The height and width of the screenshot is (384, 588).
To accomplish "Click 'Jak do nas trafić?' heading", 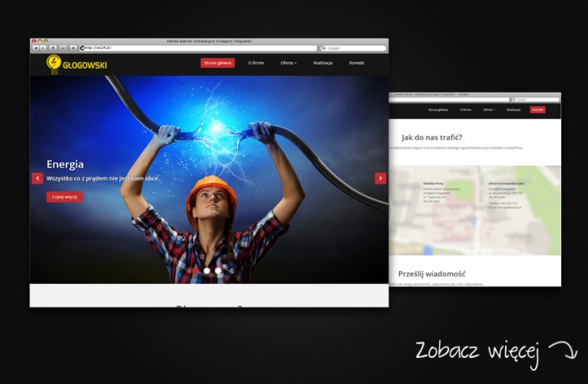I will 431,137.
